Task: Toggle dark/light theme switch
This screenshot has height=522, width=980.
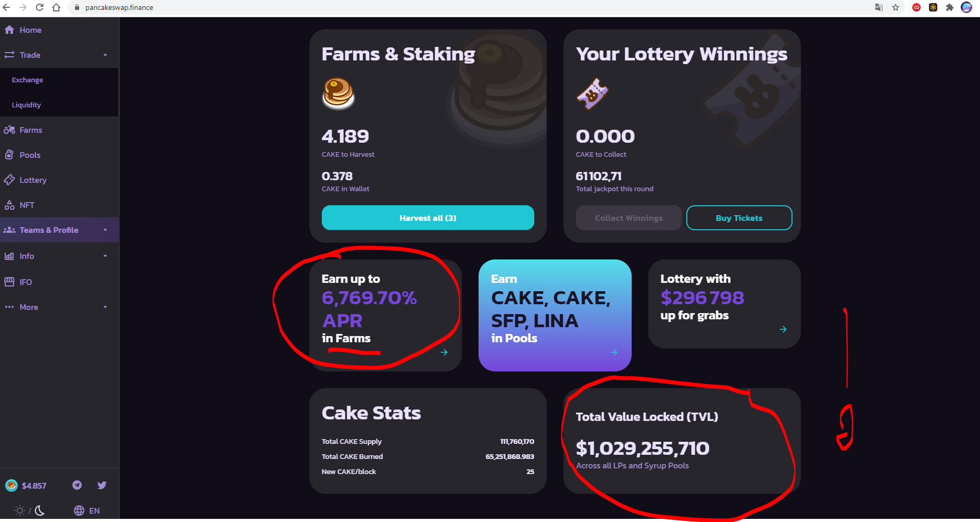Action: 29,511
